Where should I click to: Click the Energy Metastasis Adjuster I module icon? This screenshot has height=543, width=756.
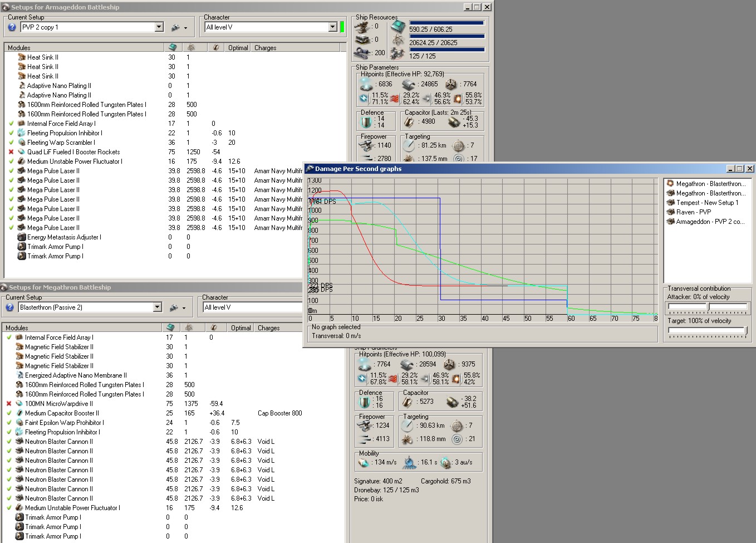click(x=22, y=237)
